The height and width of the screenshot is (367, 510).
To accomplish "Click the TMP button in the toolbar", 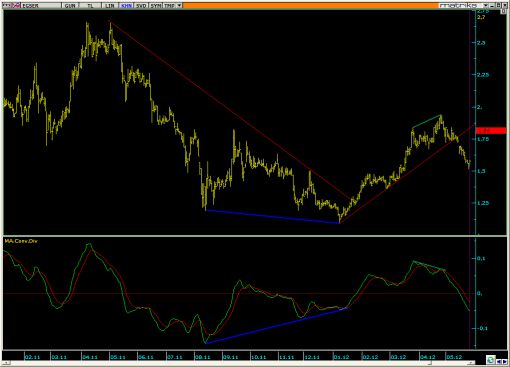I will 169,6.
